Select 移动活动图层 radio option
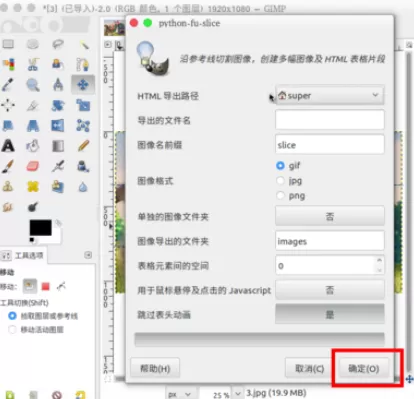This screenshot has width=414, height=399. [12, 330]
